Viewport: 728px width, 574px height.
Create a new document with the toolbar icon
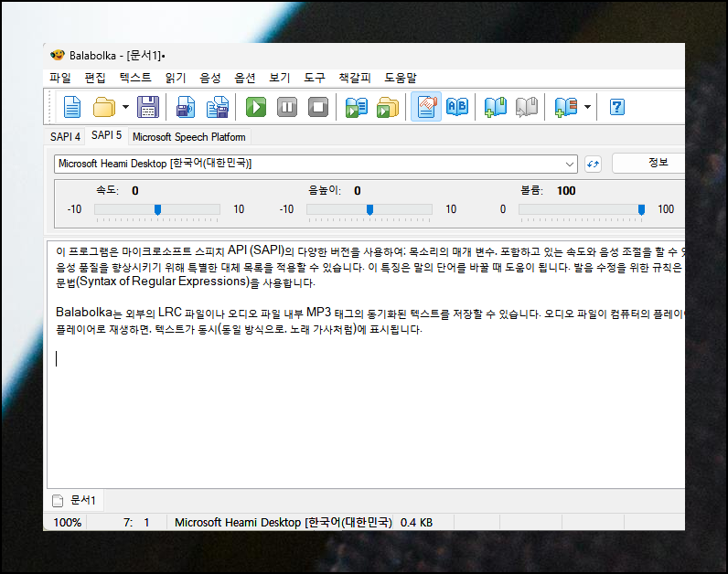point(72,107)
